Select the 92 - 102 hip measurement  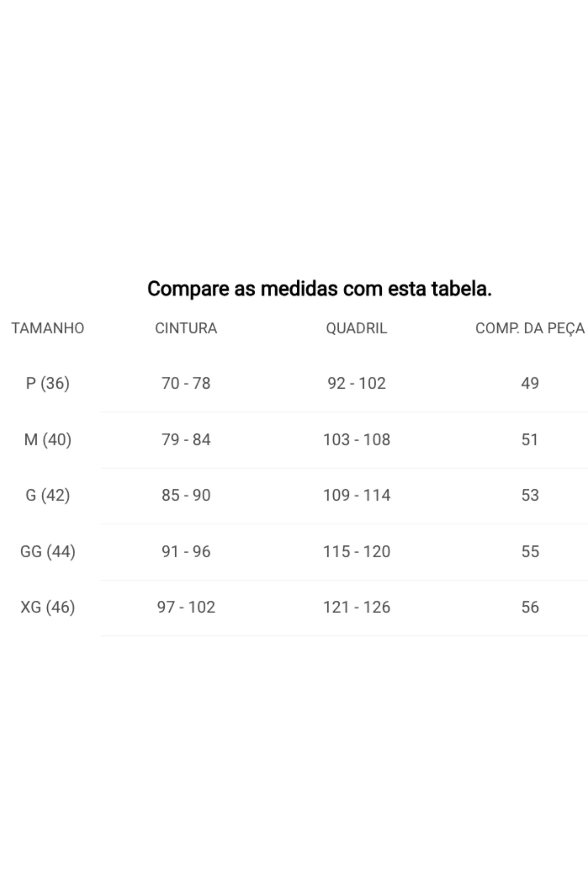tap(356, 383)
